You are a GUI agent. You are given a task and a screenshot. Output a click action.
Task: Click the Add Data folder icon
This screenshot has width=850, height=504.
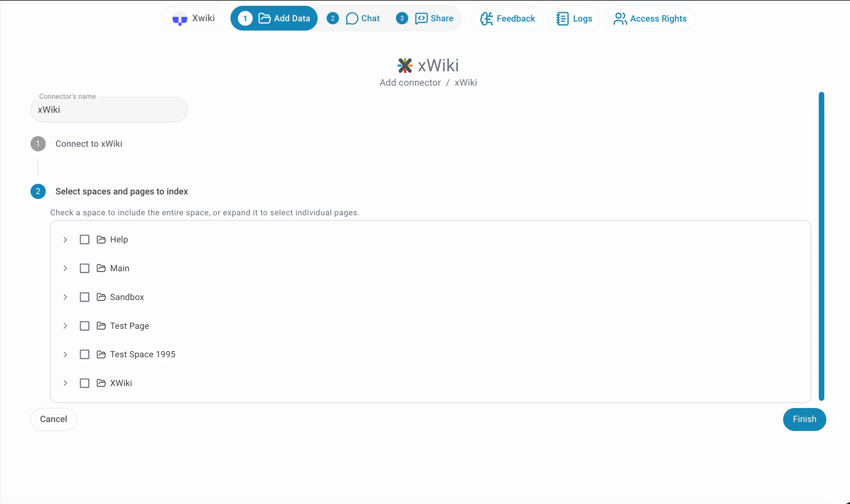264,19
